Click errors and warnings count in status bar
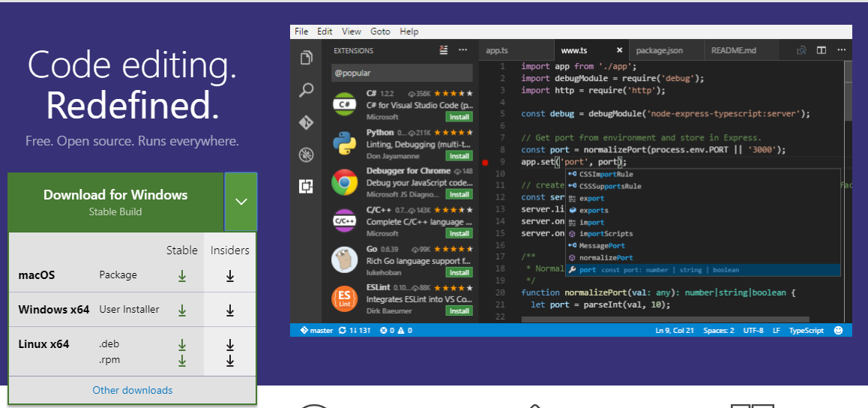The image size is (868, 408). point(396,331)
